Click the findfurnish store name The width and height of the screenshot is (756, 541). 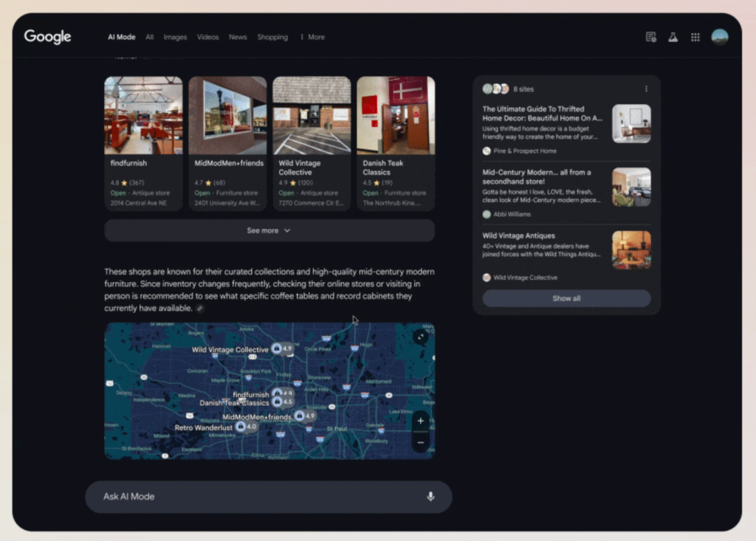(x=128, y=163)
